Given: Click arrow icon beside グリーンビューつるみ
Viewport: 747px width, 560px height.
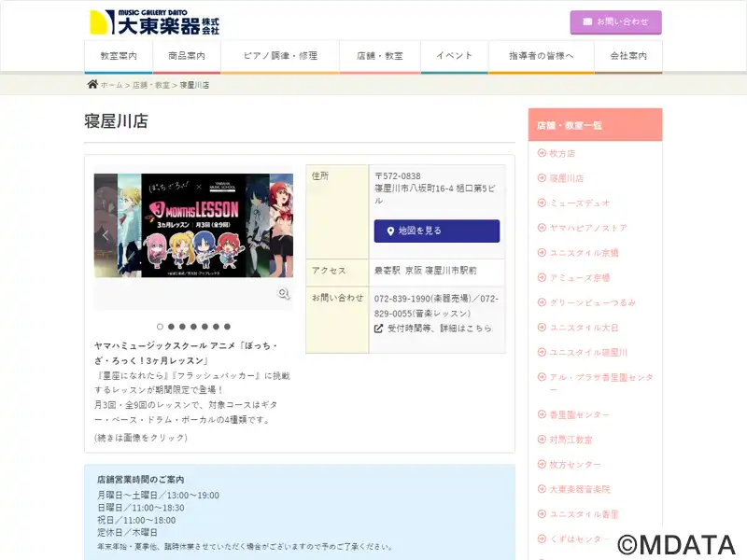Looking at the screenshot, I should [542, 301].
